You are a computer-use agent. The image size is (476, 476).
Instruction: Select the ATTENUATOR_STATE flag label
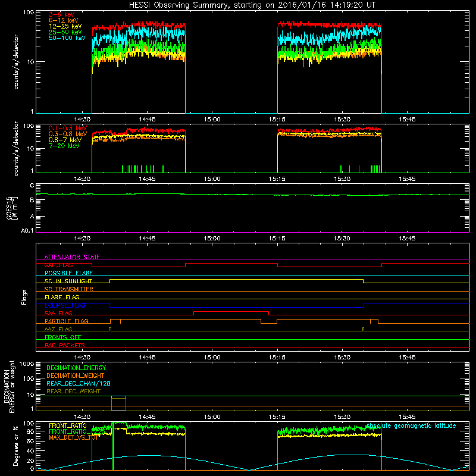[72, 257]
